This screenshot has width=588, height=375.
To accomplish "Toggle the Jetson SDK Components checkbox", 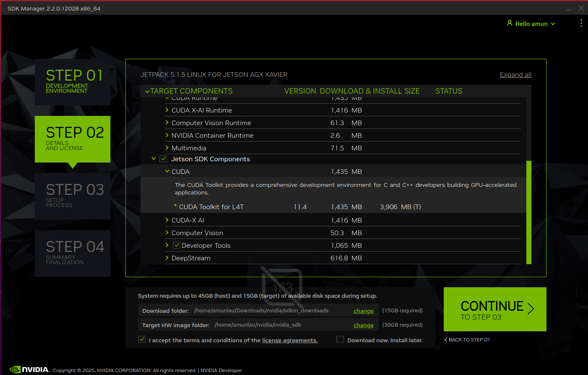I will tap(164, 159).
